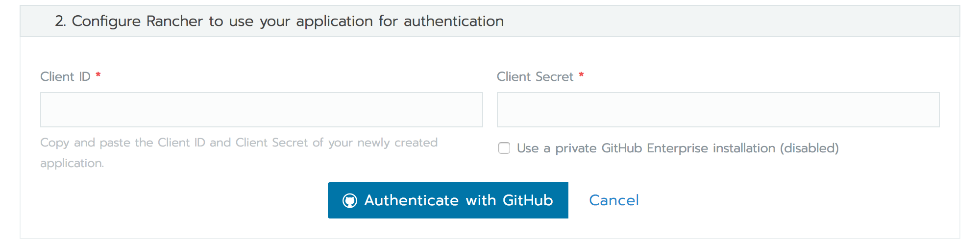Viewport: 980px width, 242px height.
Task: Click the step number 2 in the heading
Action: pos(60,21)
